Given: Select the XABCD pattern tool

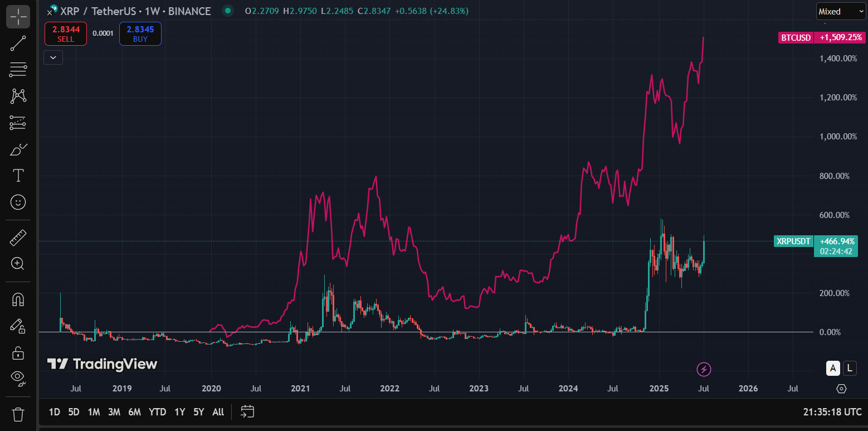Looking at the screenshot, I should [18, 96].
